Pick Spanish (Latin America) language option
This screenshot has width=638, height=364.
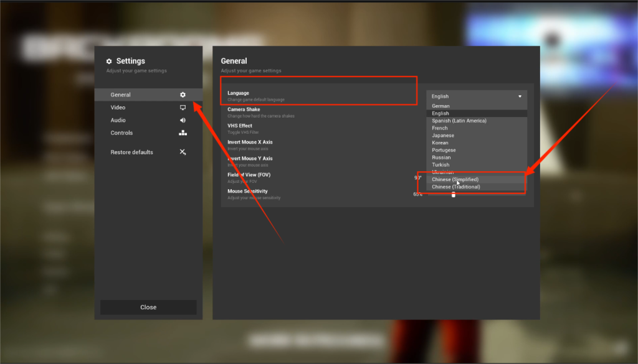click(x=459, y=121)
